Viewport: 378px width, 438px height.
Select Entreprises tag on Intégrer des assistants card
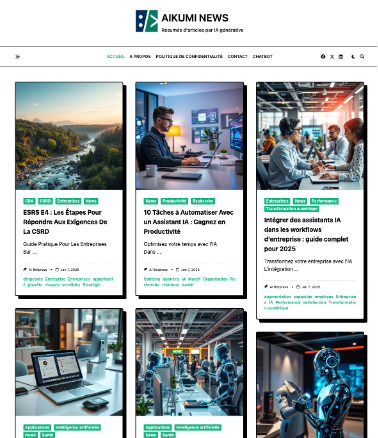click(x=277, y=201)
